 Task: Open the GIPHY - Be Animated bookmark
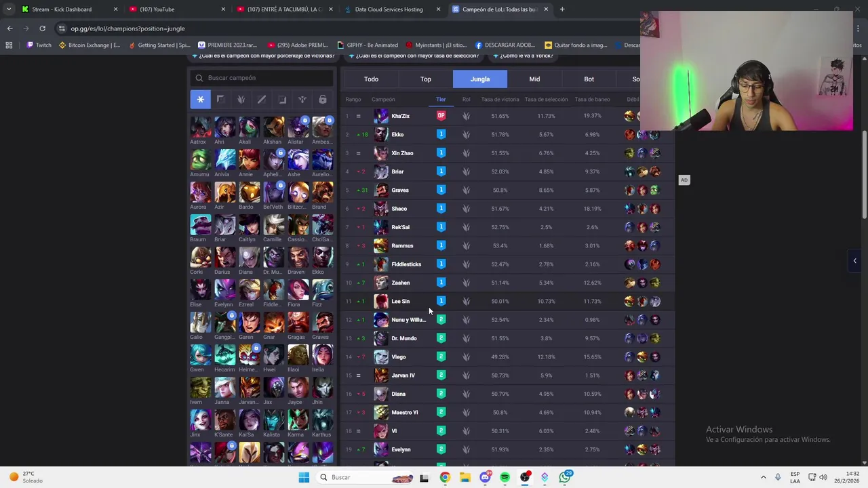[367, 45]
